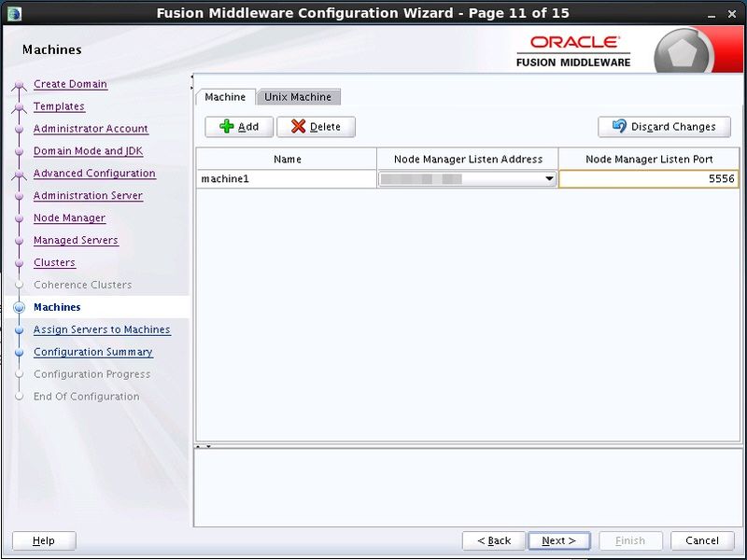Select the current Machines step label
The width and height of the screenshot is (747, 560).
pyautogui.click(x=57, y=307)
